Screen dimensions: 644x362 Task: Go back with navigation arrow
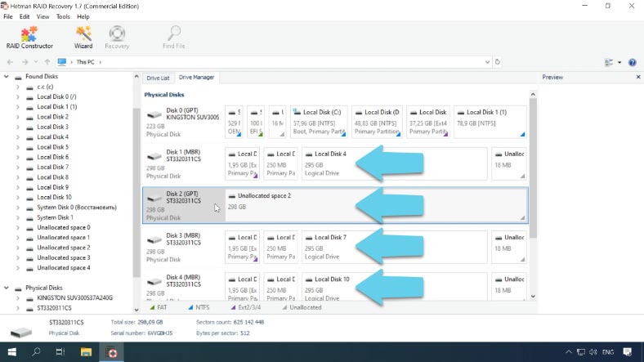11,62
